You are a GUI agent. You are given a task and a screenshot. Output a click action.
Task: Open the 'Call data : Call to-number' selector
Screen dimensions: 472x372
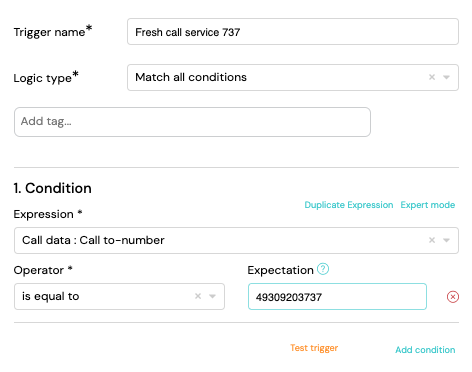point(236,240)
